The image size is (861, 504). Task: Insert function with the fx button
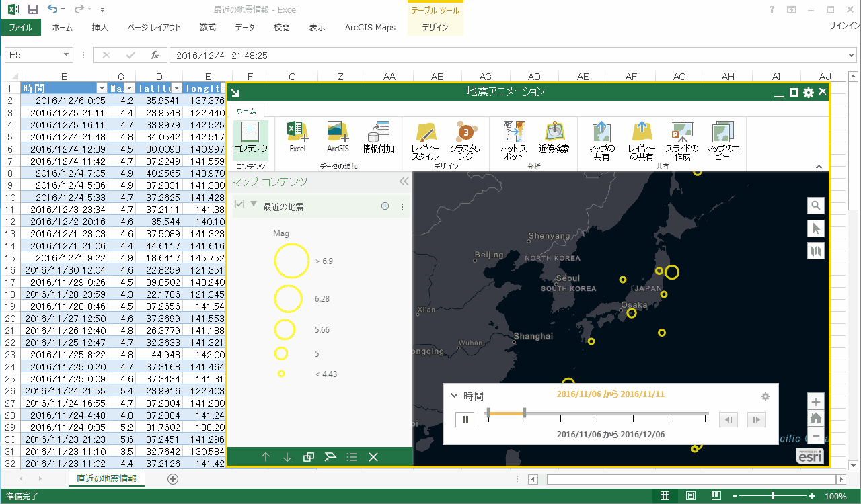coord(155,55)
